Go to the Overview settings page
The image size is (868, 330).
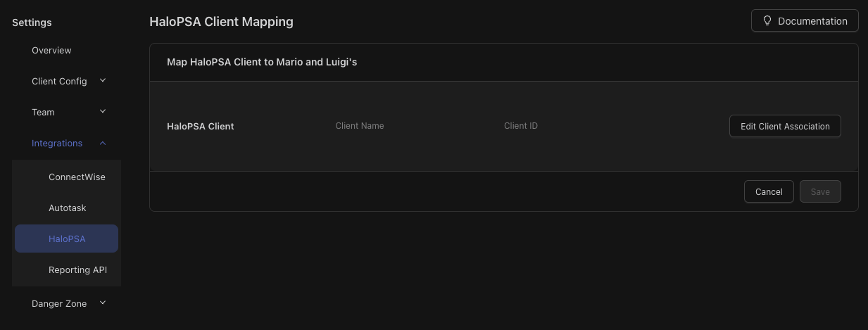pyautogui.click(x=51, y=51)
